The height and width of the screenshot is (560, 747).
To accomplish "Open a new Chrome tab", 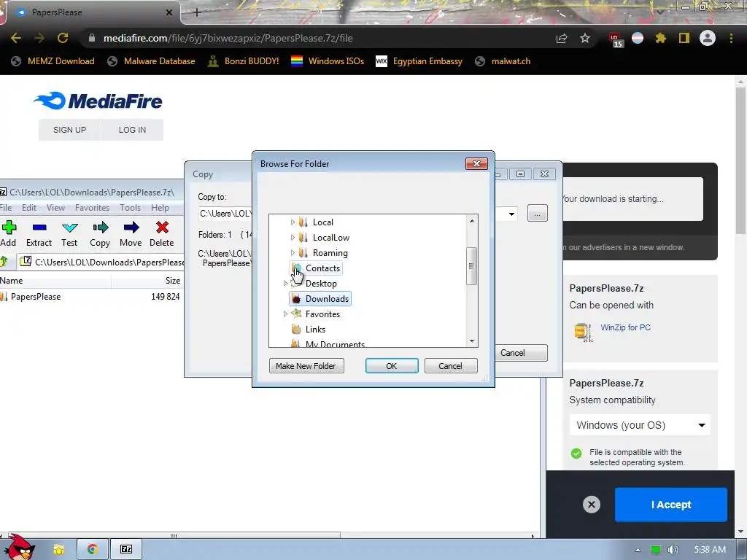I will tap(197, 12).
